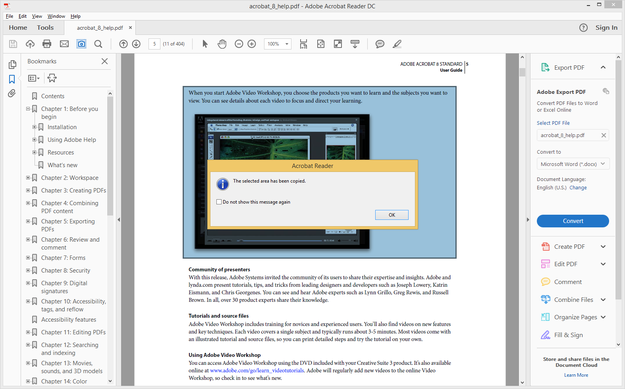Collapse the left navigation pane arrow
This screenshot has height=389, width=625.
point(118,220)
